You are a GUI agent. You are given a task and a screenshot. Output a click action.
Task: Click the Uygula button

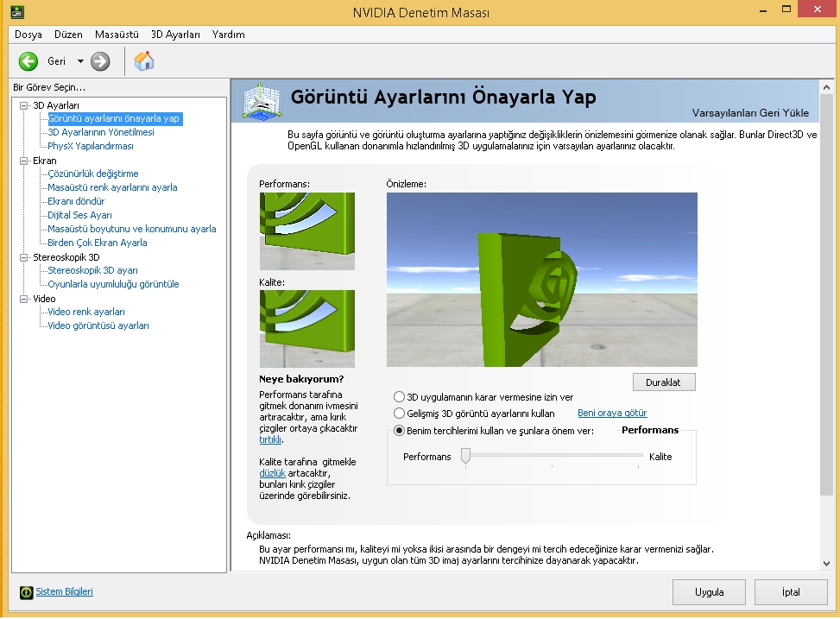pyautogui.click(x=710, y=592)
